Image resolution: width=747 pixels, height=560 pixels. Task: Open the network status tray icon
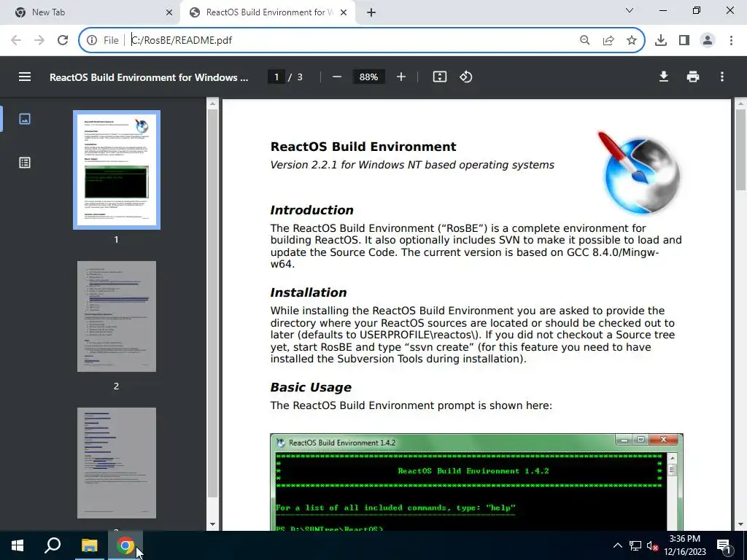click(635, 545)
